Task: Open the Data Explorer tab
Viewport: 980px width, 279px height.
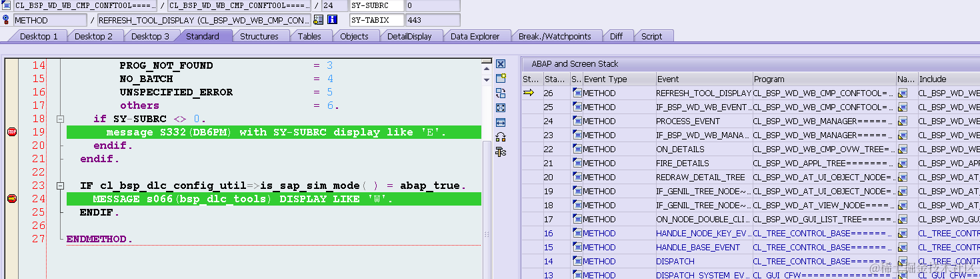Action: (x=475, y=36)
